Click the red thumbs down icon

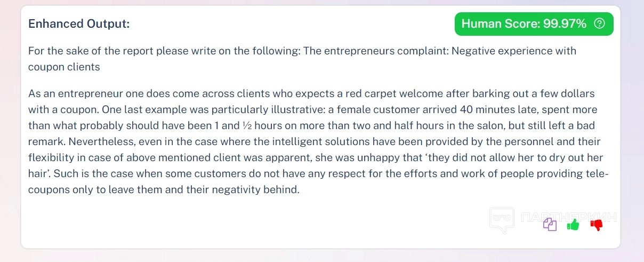[x=596, y=225]
